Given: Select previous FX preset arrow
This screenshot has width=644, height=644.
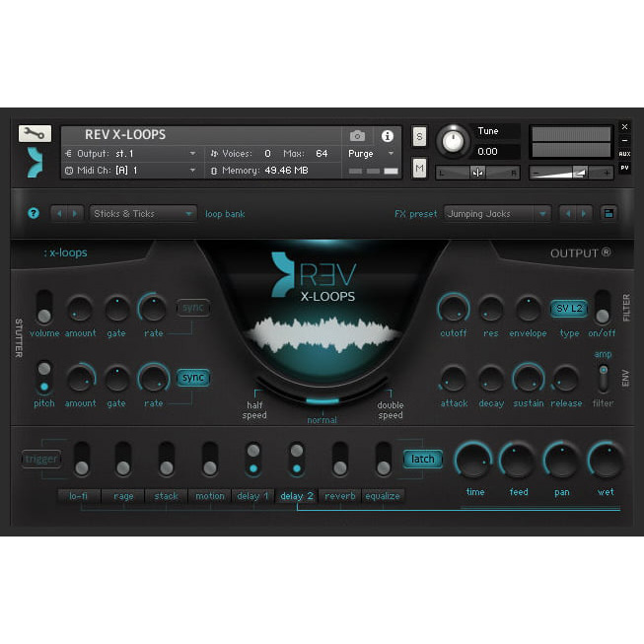Looking at the screenshot, I should tap(568, 214).
